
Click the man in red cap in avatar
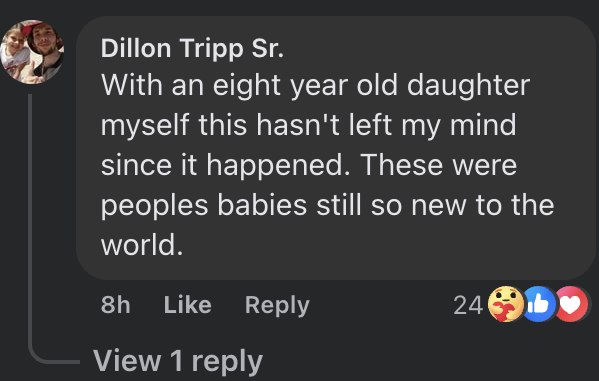tap(45, 40)
